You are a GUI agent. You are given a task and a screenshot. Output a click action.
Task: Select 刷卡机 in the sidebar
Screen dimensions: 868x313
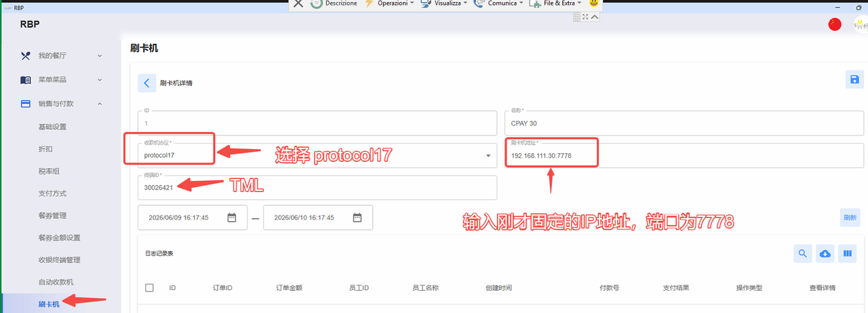tap(49, 304)
